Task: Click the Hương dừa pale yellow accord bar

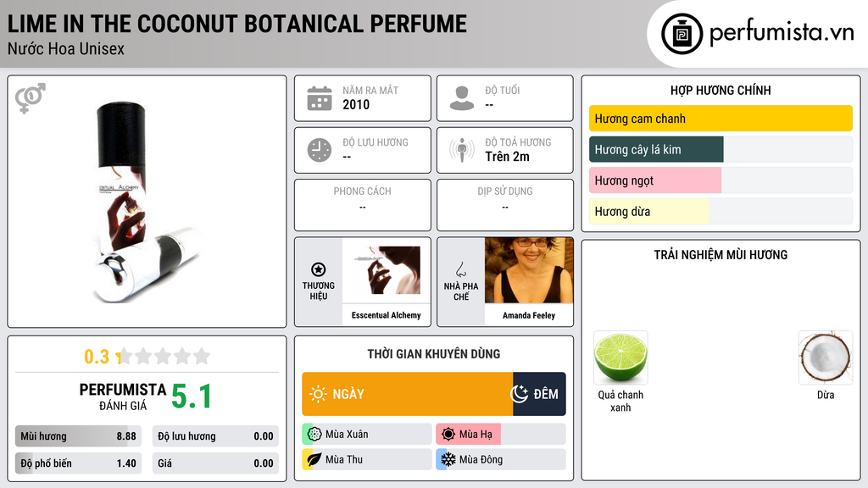Action: point(648,211)
